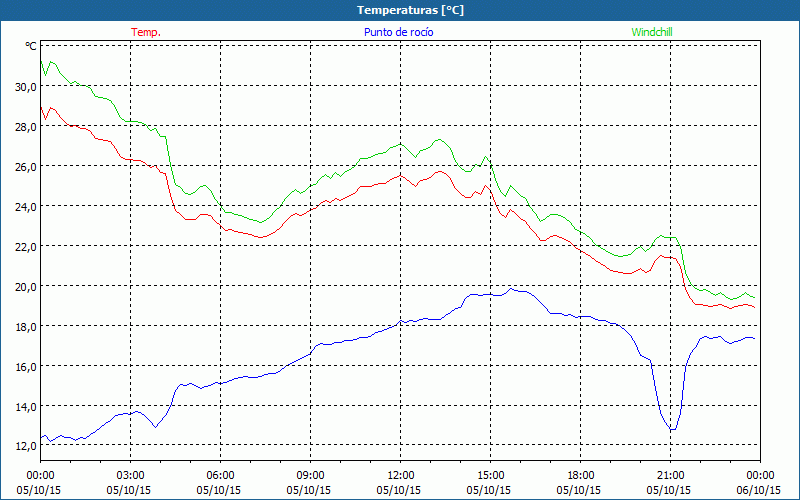Click the '20,0' y-axis value

coord(26,287)
